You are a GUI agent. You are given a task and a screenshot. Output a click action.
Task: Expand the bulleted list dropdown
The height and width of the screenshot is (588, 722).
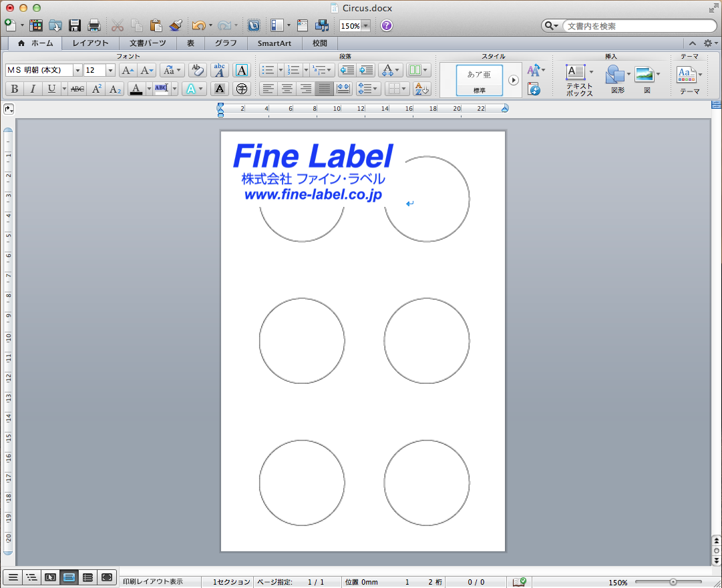point(281,70)
